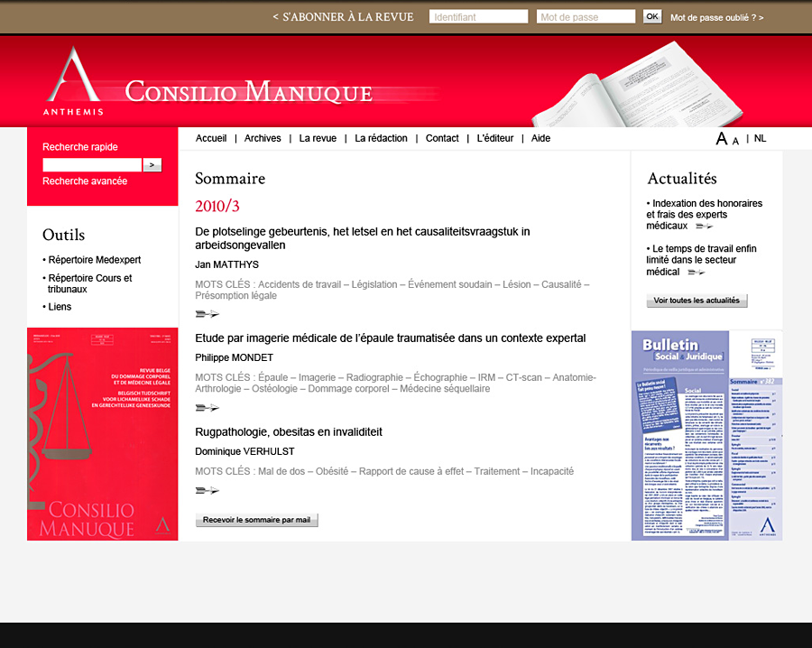Open the Aide menu item
This screenshot has width=812, height=648.
(x=540, y=138)
